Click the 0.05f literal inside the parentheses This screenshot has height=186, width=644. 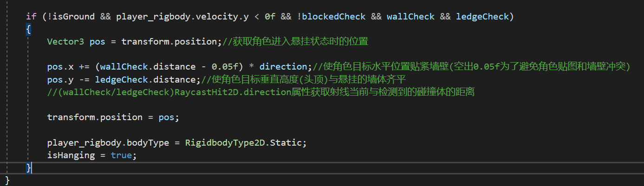coord(221,66)
